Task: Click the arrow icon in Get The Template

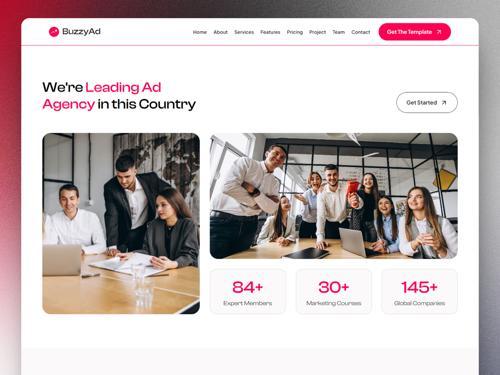Action: pos(439,32)
